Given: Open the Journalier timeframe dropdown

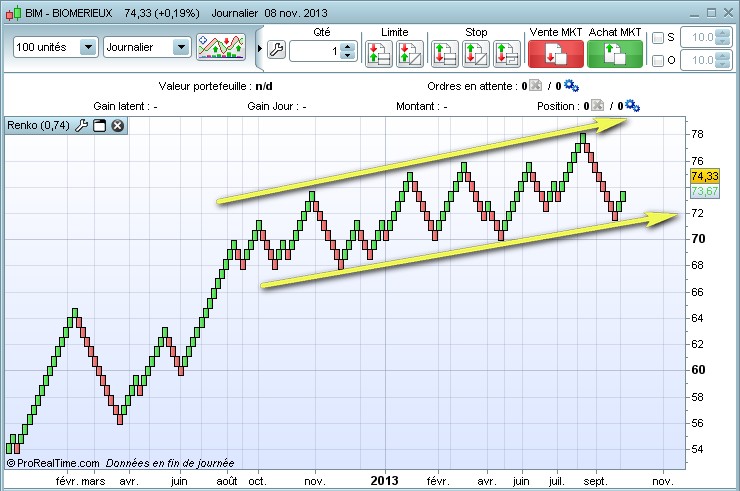Looking at the screenshot, I should [147, 47].
